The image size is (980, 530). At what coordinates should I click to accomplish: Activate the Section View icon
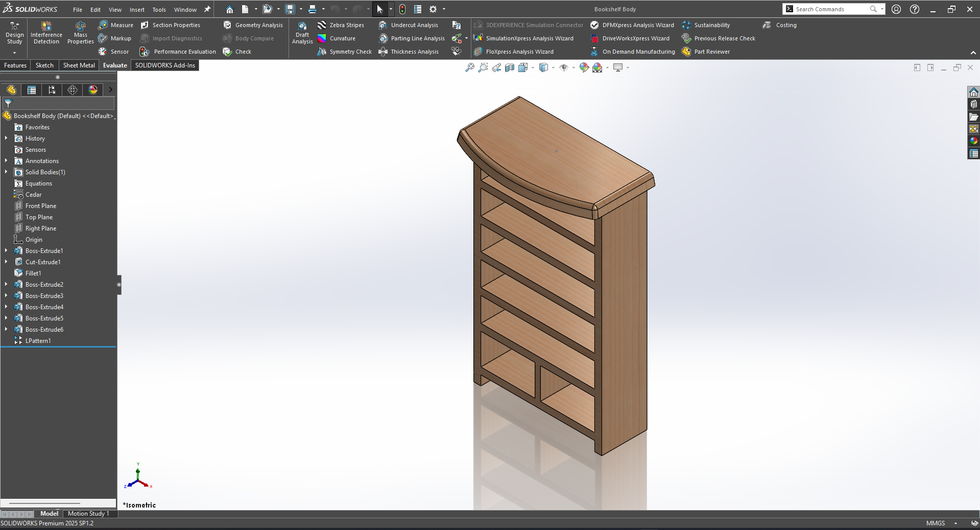510,67
